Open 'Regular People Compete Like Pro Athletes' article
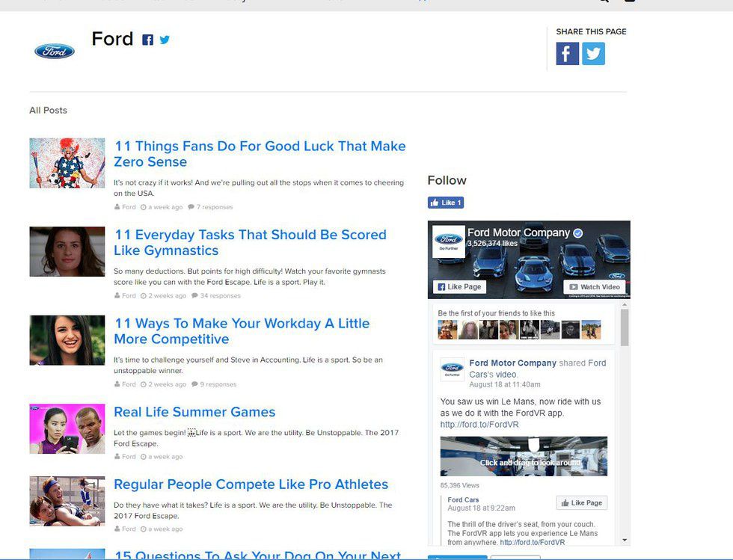Screen dimensions: 733x560 coord(251,484)
